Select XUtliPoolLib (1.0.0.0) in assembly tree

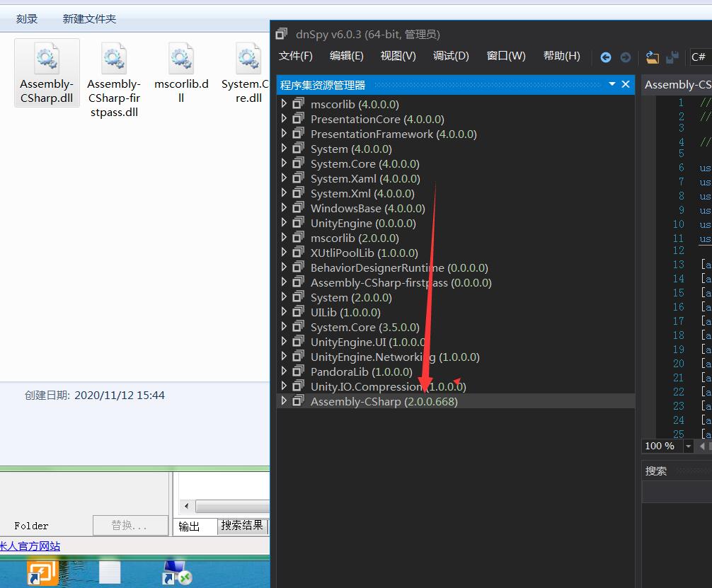[364, 253]
